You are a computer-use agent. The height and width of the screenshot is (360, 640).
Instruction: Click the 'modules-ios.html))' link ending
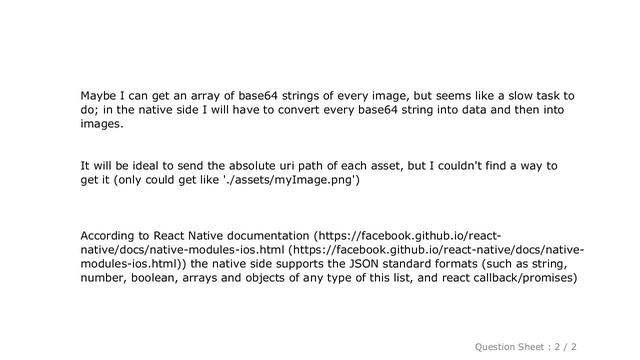133,264
